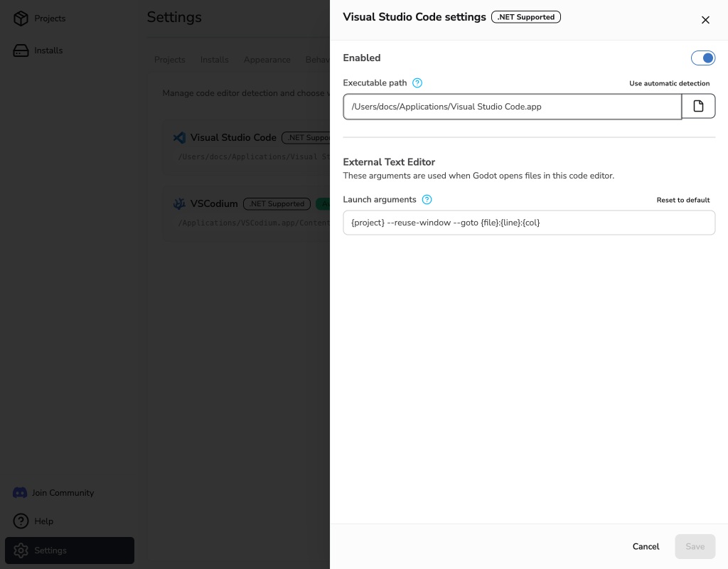
Task: Click Reset to default
Action: (683, 200)
